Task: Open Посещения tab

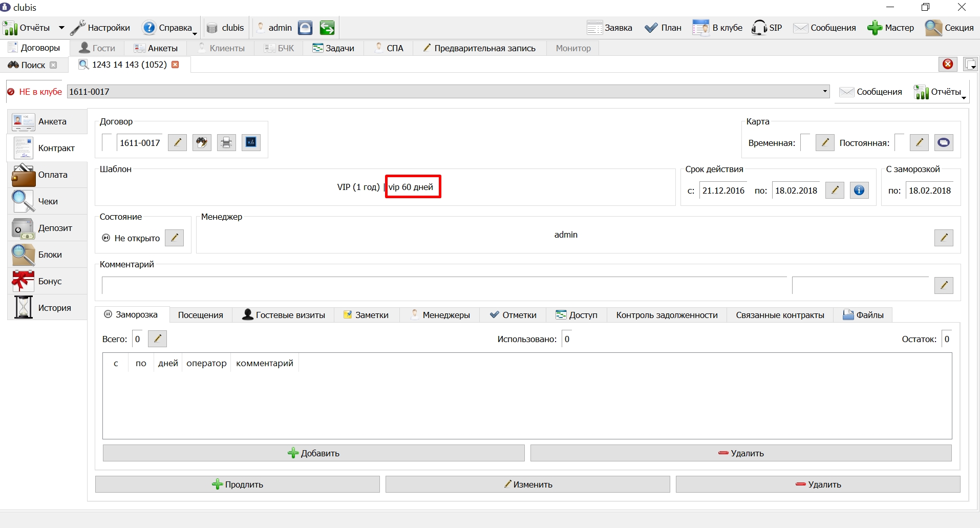Action: pyautogui.click(x=201, y=315)
